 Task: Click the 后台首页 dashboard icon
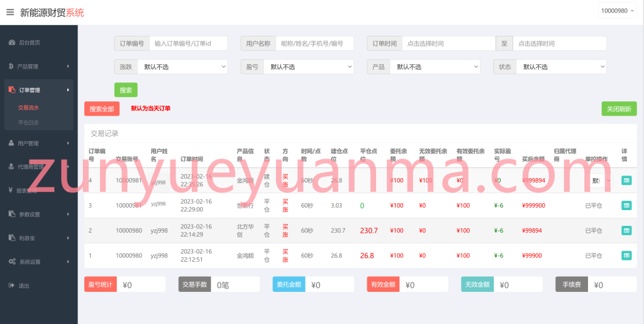pyautogui.click(x=11, y=43)
